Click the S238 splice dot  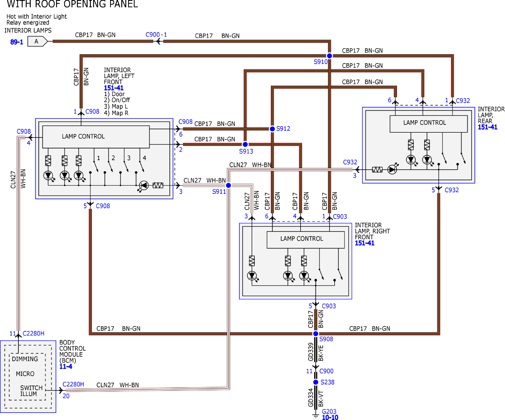click(x=316, y=382)
